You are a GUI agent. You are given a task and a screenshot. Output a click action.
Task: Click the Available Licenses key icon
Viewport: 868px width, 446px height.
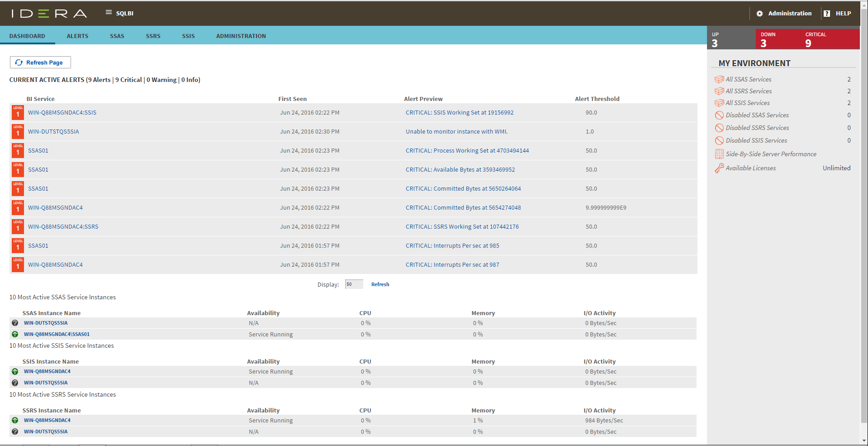[719, 168]
